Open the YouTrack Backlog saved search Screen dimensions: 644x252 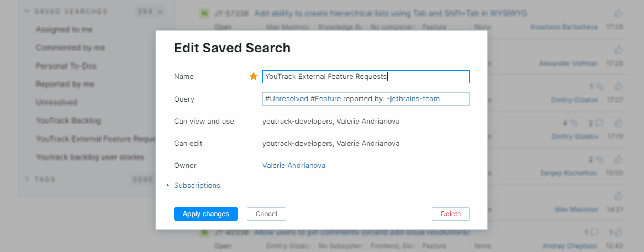68,120
